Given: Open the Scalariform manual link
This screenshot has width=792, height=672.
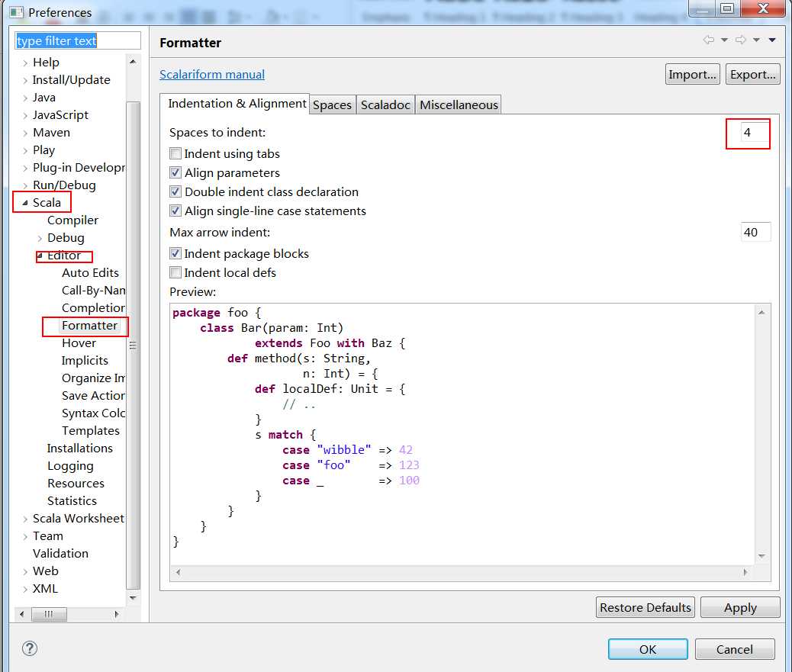Looking at the screenshot, I should pyautogui.click(x=212, y=74).
